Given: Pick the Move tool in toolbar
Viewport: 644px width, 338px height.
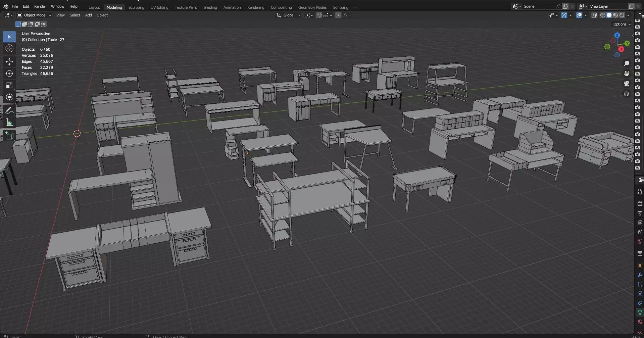Looking at the screenshot, I should point(9,62).
